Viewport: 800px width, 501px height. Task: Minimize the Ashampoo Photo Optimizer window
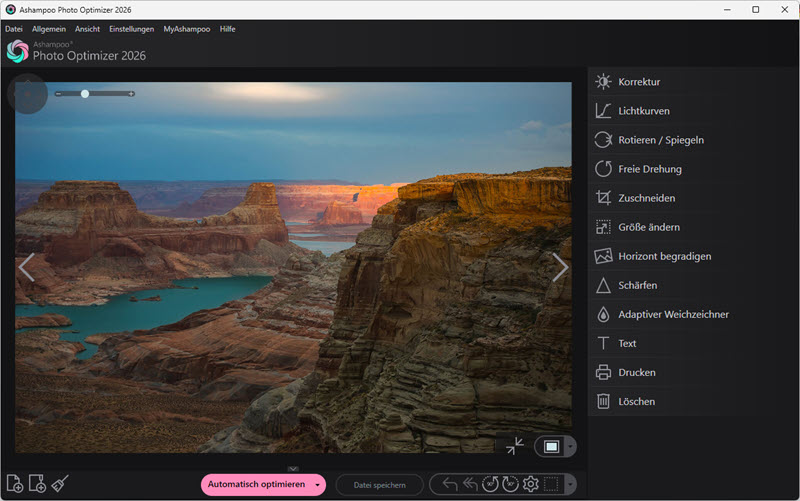727,10
